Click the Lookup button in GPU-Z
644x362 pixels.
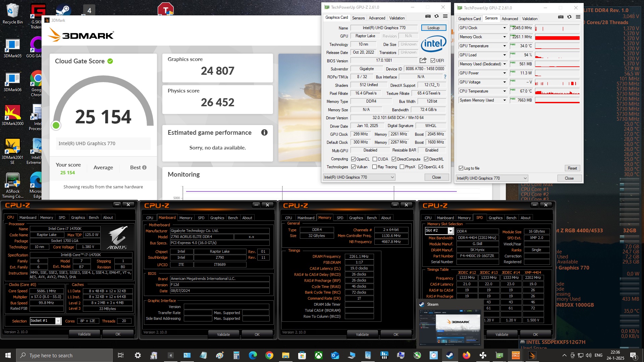pos(433,28)
